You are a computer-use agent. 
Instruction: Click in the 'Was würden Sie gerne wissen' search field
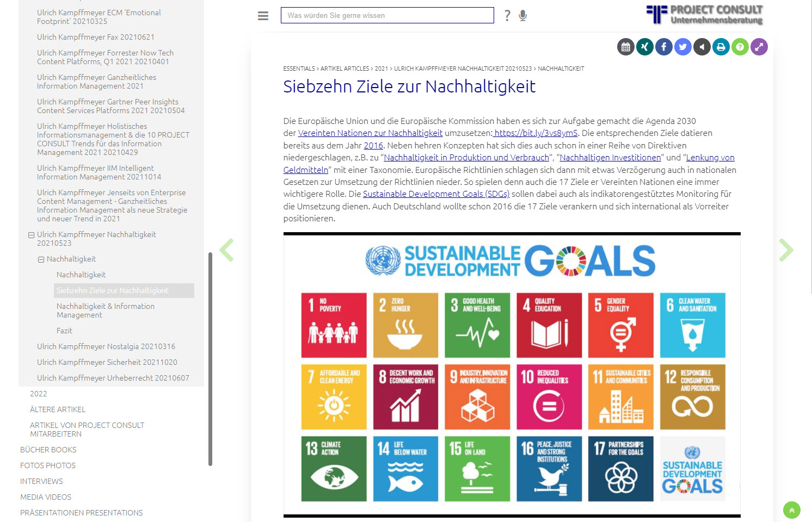387,15
